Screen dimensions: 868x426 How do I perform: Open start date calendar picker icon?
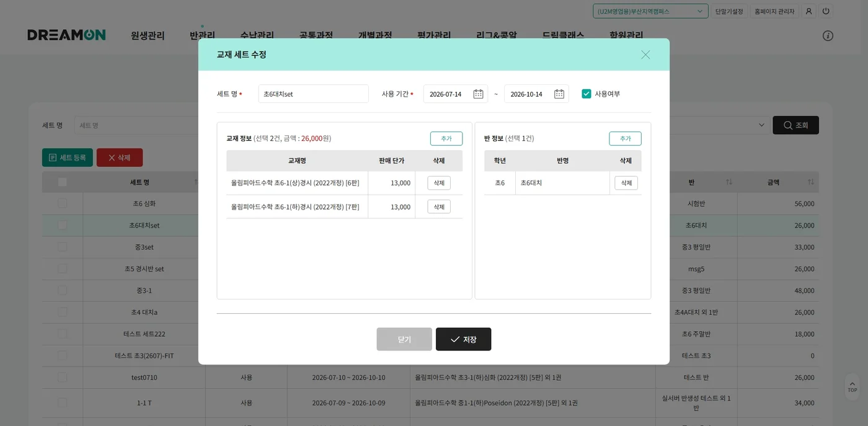coord(478,94)
